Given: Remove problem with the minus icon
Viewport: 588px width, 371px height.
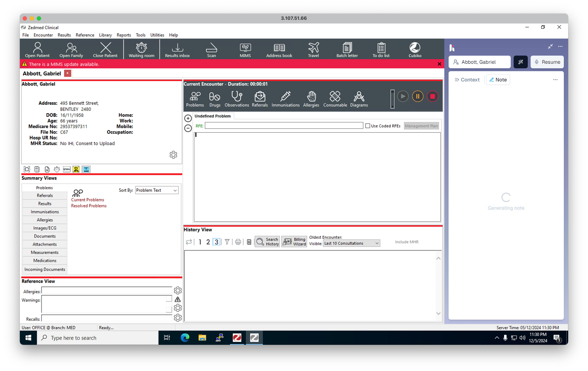Looking at the screenshot, I should click(x=188, y=128).
